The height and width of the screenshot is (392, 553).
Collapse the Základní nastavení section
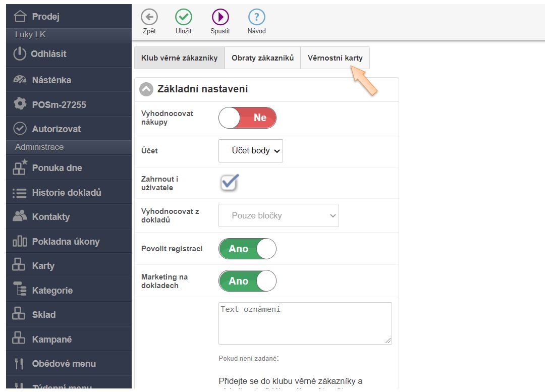point(146,89)
